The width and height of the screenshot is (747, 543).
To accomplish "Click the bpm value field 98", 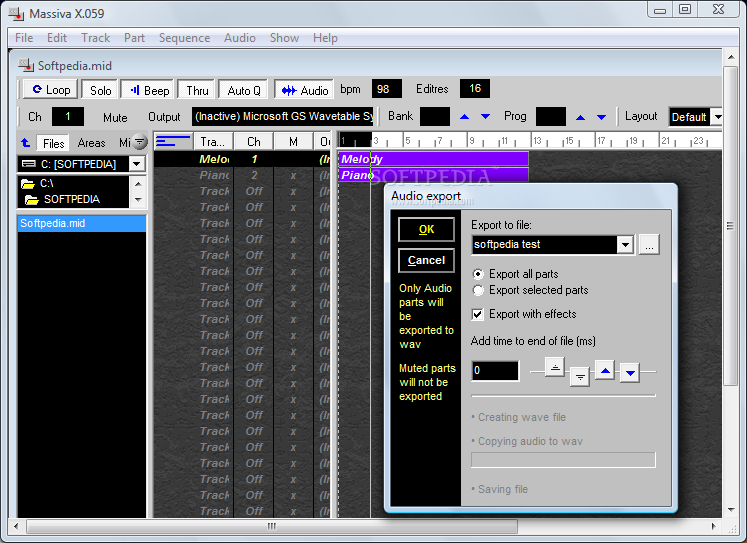I will pyautogui.click(x=386, y=89).
